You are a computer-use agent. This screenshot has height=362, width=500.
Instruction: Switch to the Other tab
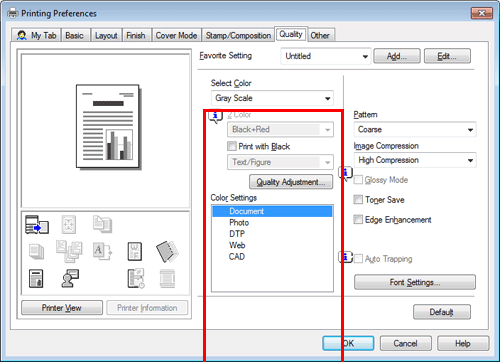tap(320, 35)
